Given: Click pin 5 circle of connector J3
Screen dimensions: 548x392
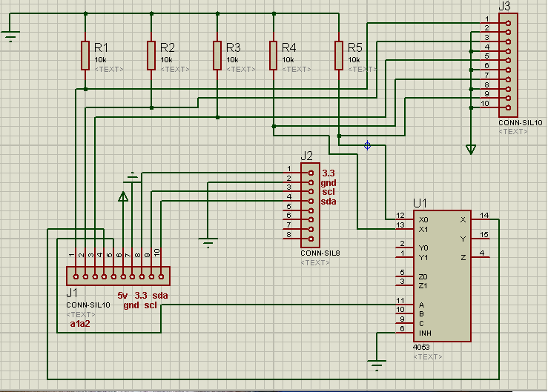Looking at the screenshot, I should click(x=508, y=61).
